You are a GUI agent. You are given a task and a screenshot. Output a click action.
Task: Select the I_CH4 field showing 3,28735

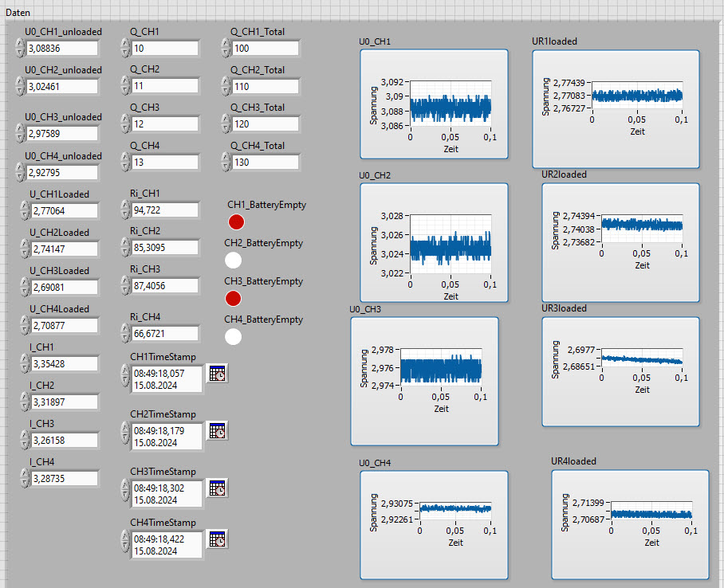click(x=65, y=479)
